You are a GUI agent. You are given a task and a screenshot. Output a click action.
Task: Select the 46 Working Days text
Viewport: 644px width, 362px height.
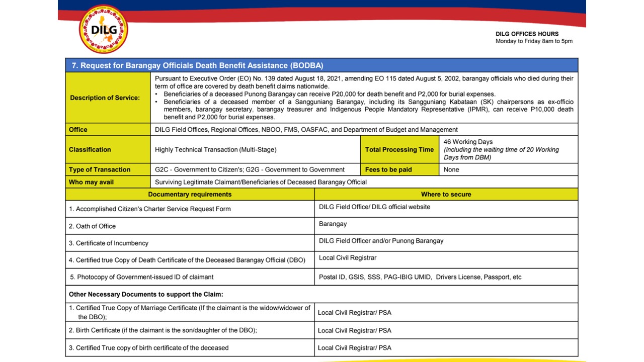point(468,142)
